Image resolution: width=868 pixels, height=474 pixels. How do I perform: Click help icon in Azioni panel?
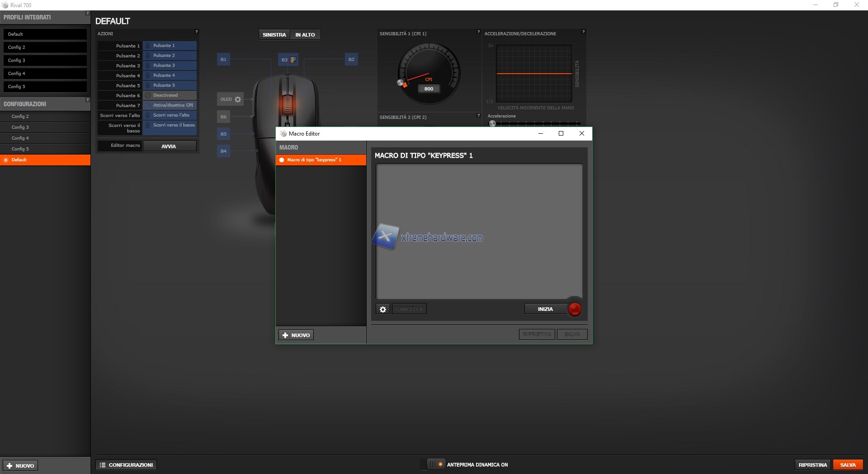(196, 32)
